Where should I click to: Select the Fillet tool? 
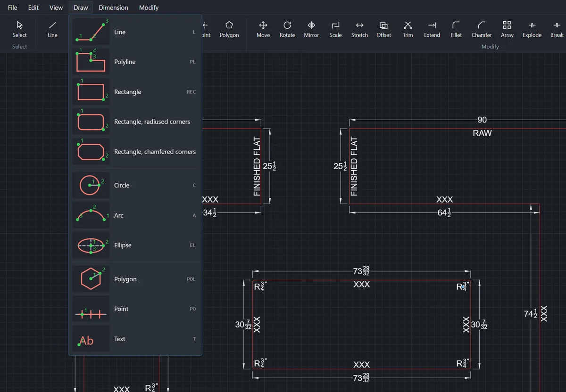456,29
